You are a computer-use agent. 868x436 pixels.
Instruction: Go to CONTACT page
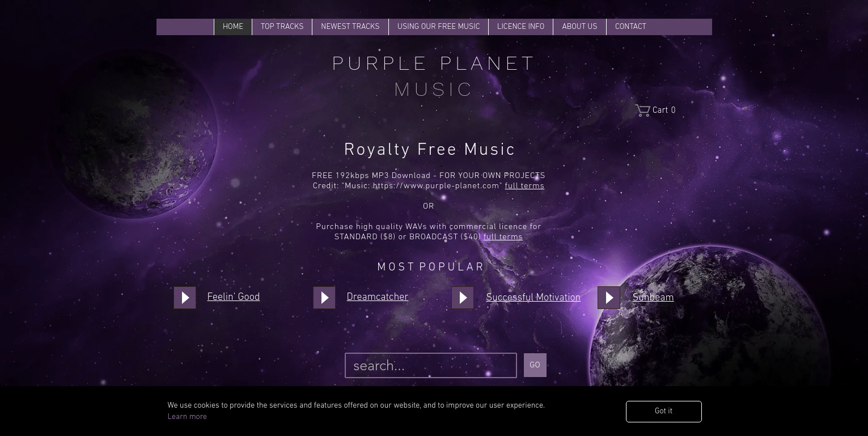630,27
